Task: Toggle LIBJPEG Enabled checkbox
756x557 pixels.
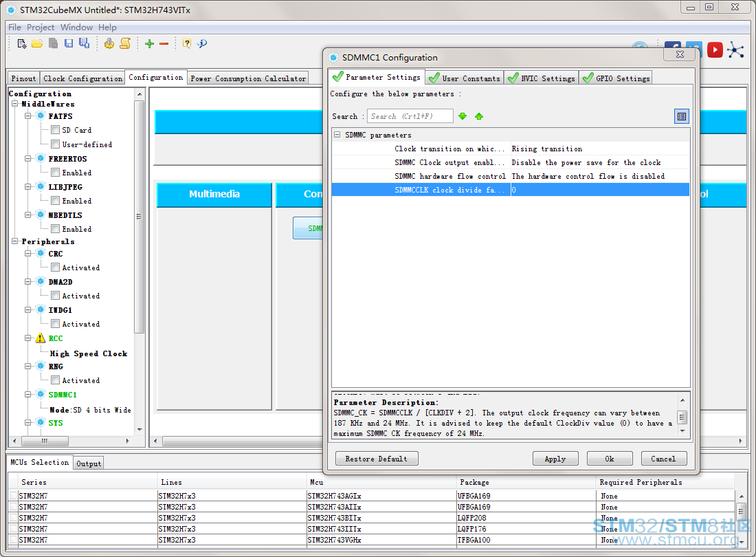Action: click(x=56, y=201)
